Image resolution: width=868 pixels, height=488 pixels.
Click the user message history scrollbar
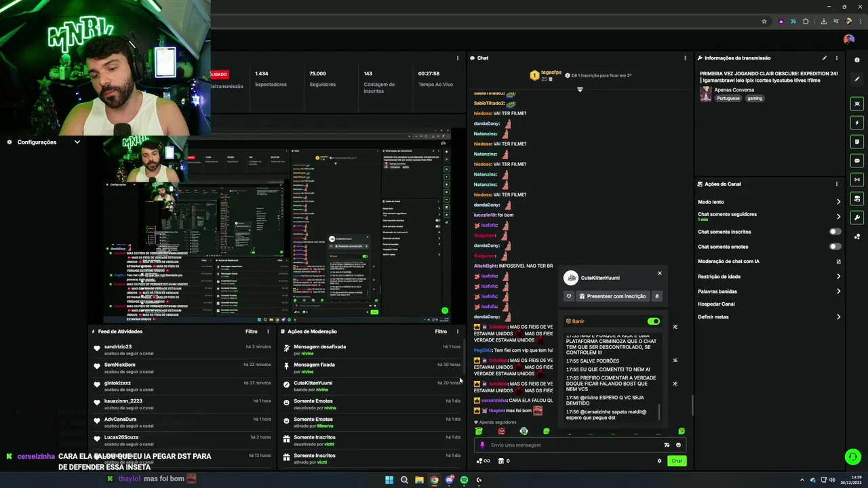660,411
